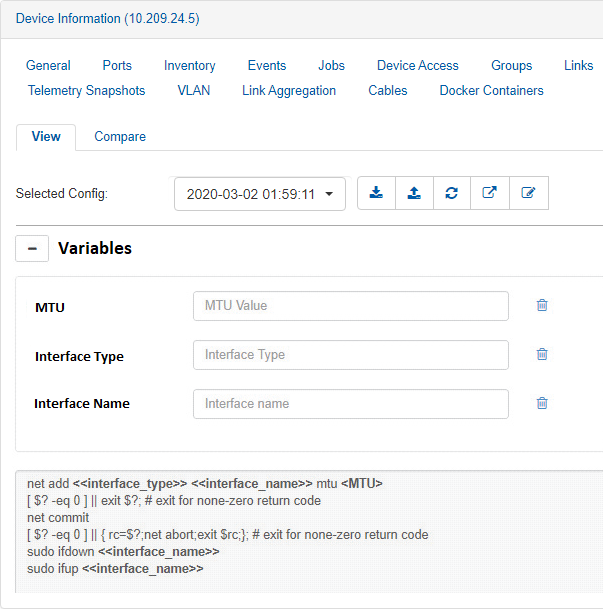Image resolution: width=603 pixels, height=609 pixels.
Task: Open the Link Aggregation page
Action: (x=289, y=90)
